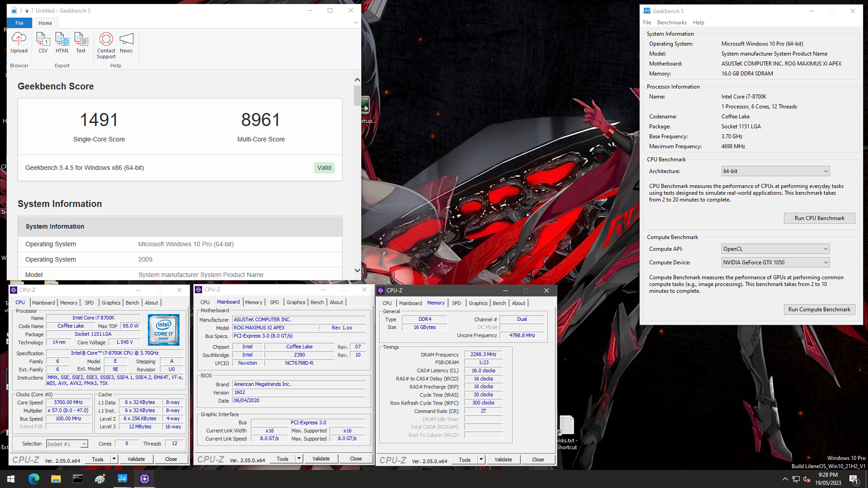The height and width of the screenshot is (488, 868).
Task: Click Validate in right CPU-Z window
Action: pyautogui.click(x=503, y=460)
